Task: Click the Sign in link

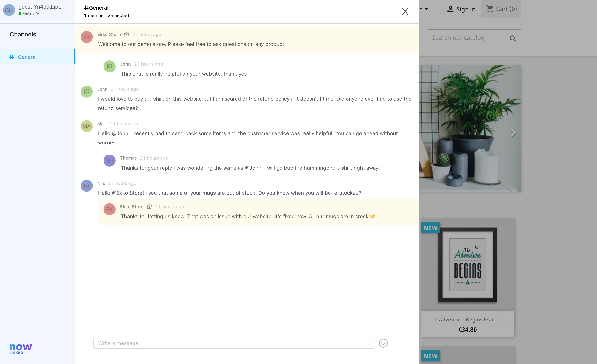Action: coord(461,9)
